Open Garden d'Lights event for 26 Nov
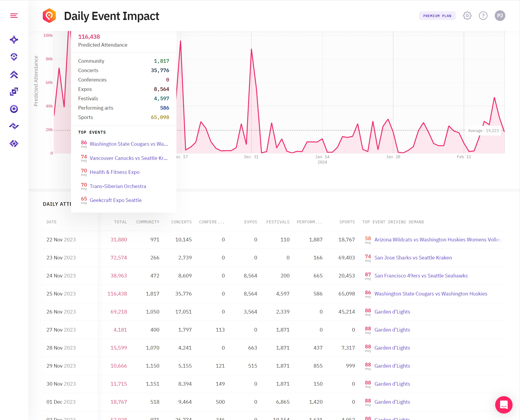 [x=392, y=312]
